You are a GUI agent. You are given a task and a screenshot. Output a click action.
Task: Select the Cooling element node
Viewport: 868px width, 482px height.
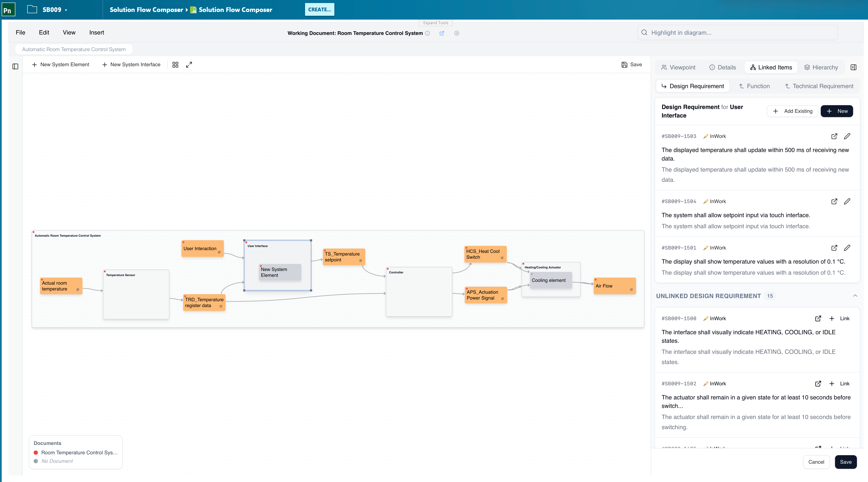[551, 280]
